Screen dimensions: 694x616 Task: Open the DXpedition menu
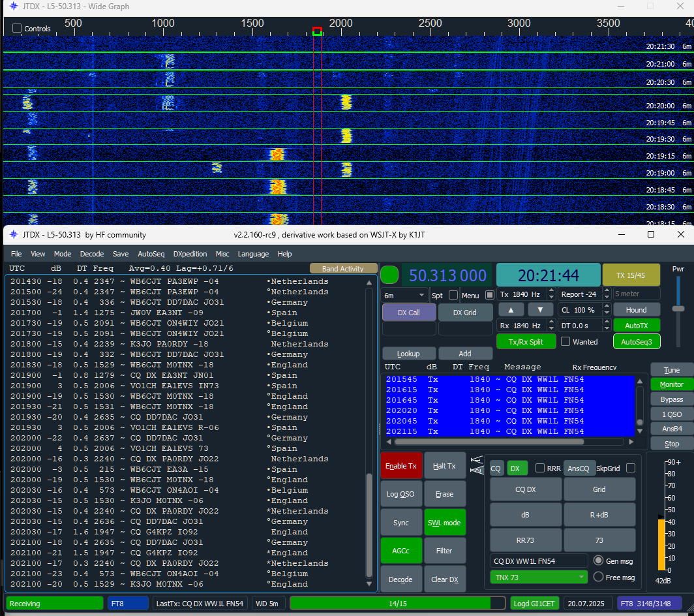coord(190,254)
